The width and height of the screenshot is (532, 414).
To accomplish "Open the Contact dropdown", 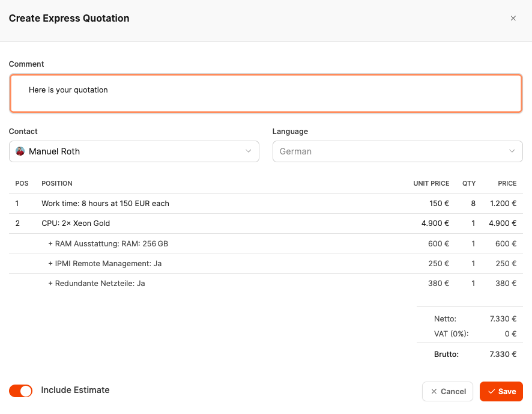I will click(x=133, y=151).
